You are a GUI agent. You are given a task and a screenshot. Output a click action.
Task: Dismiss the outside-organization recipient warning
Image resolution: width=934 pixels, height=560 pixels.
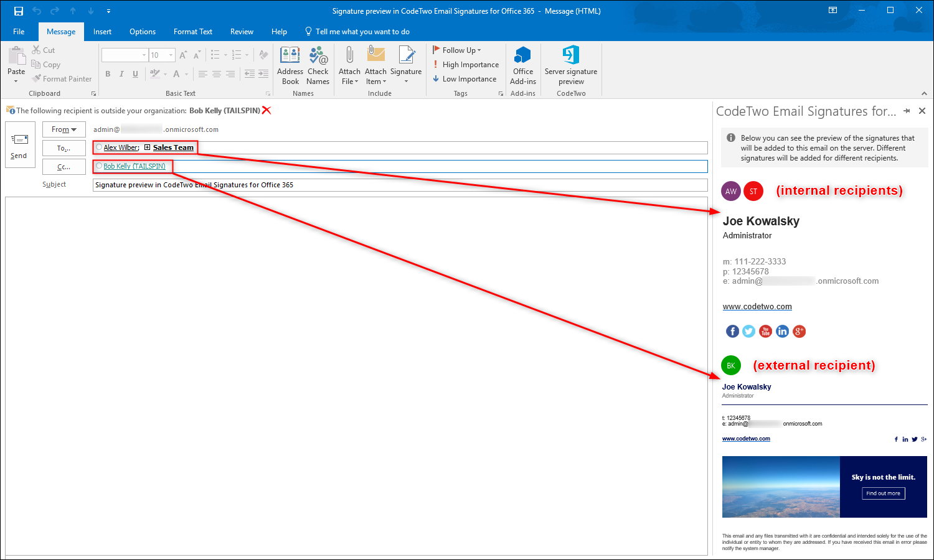click(267, 110)
